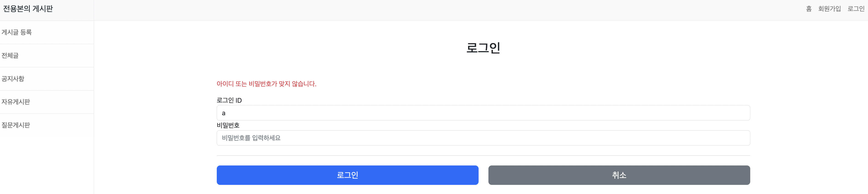Screen dimensions: 868x194
Task: Focus the 로그인 ID input field containing 'a'
Action: [483, 113]
